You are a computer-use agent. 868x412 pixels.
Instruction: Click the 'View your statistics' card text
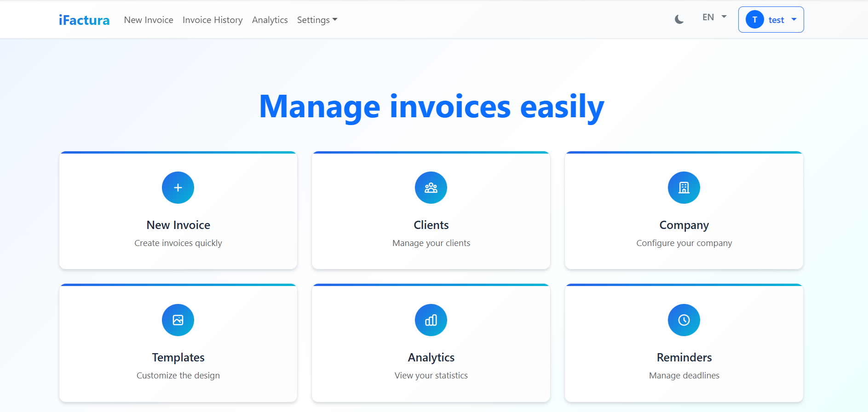tap(431, 375)
